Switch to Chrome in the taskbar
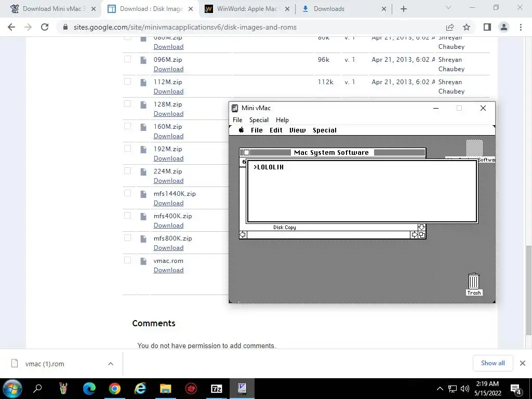 115,389
